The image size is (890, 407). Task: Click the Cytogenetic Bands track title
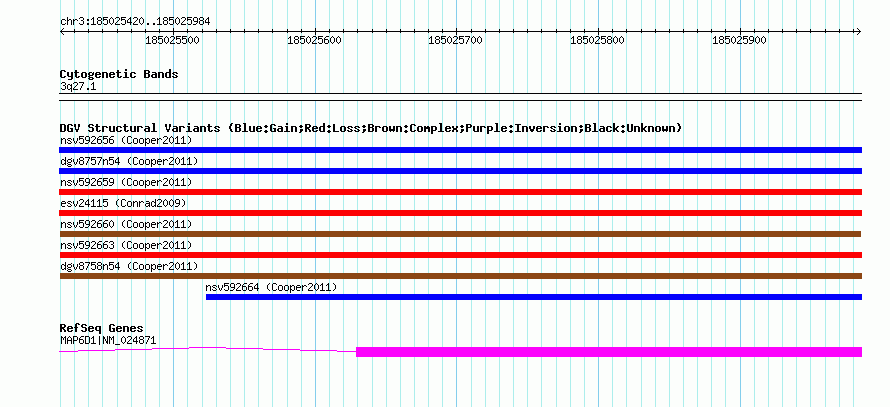pyautogui.click(x=119, y=74)
